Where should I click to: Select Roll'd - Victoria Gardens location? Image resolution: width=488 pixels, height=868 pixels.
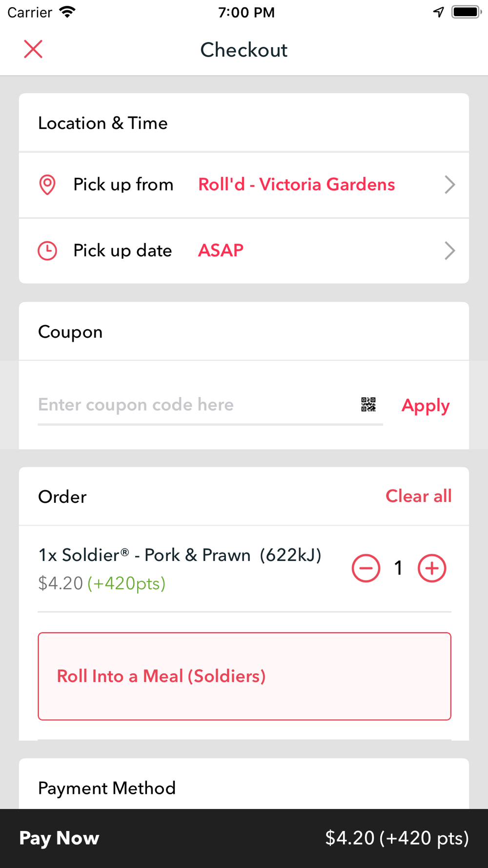[296, 185]
